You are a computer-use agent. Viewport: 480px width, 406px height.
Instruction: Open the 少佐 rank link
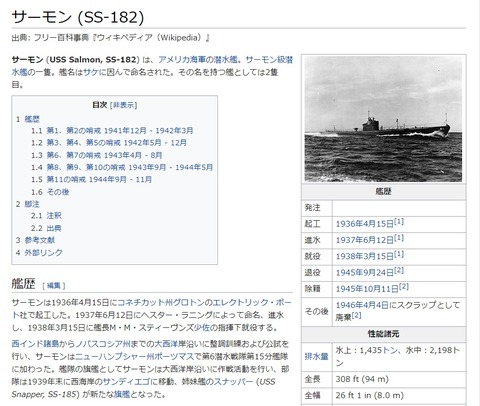(202, 328)
